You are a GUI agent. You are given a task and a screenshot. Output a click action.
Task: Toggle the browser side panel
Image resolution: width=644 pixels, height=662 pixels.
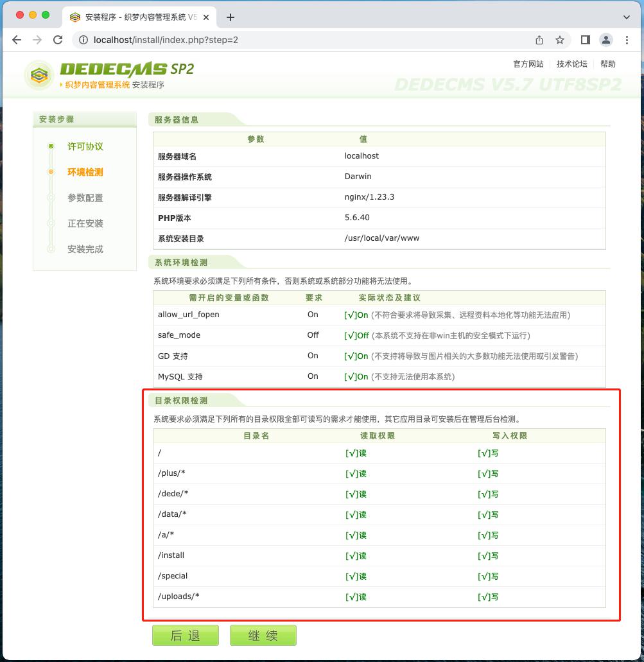tap(586, 40)
